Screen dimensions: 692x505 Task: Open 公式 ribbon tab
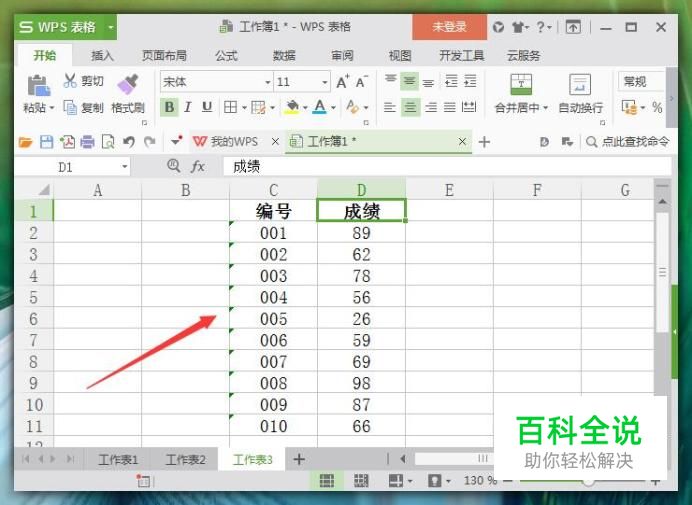point(226,56)
